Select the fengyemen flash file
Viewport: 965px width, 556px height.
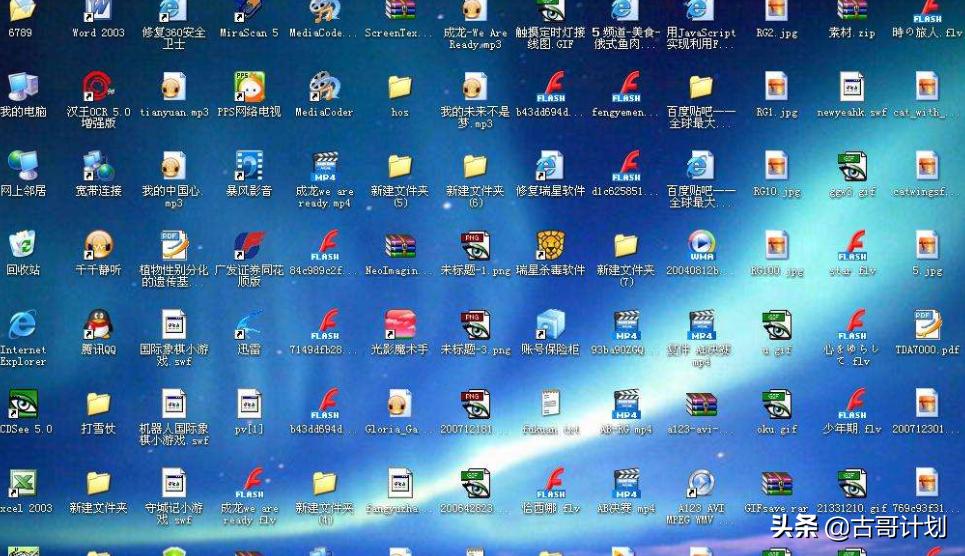626,87
